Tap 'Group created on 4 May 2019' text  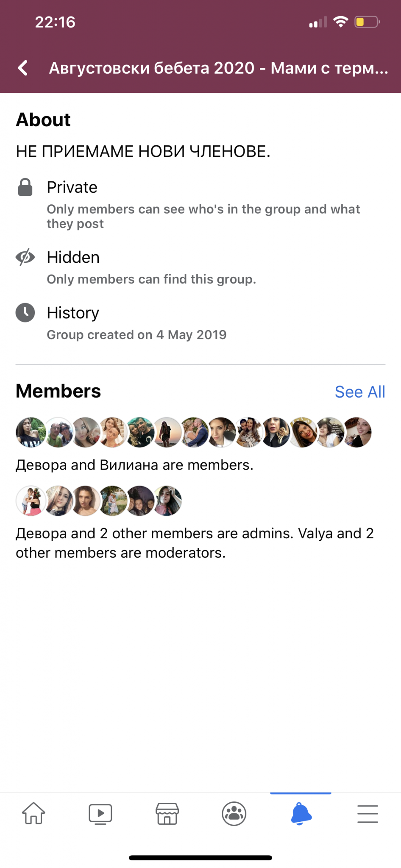coord(136,335)
